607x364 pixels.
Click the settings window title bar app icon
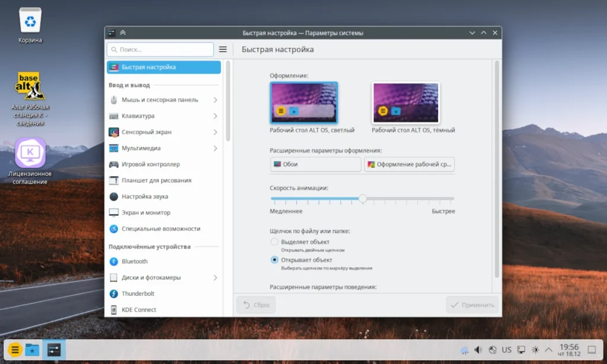111,33
